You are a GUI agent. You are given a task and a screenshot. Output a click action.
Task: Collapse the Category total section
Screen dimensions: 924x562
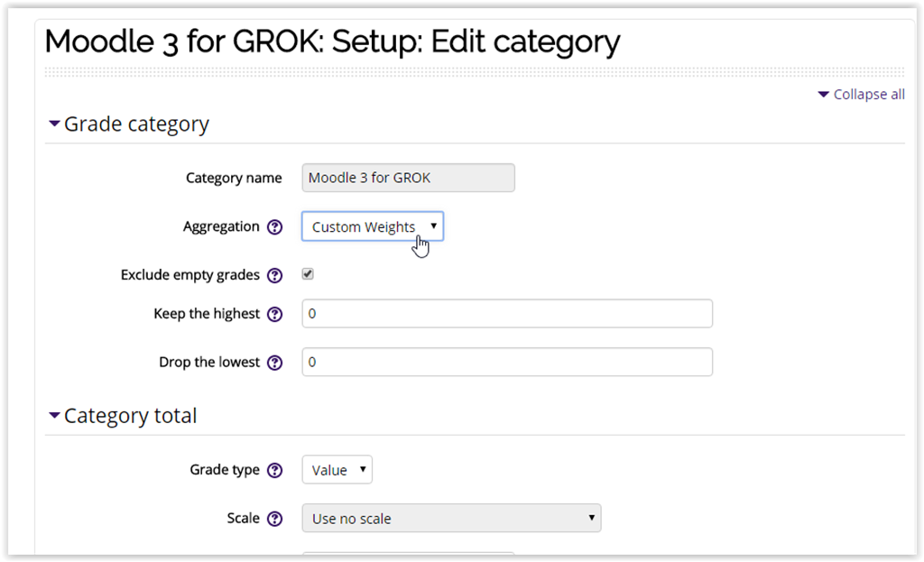click(123, 415)
